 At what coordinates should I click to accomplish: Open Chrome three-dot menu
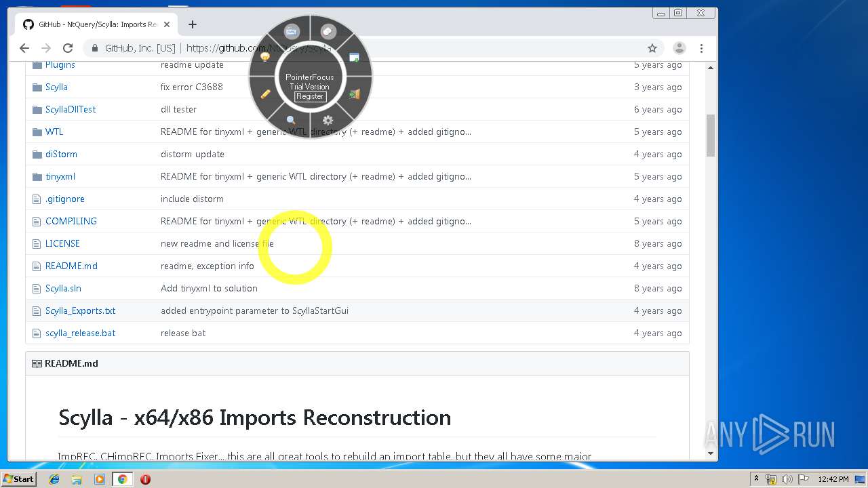pyautogui.click(x=701, y=48)
